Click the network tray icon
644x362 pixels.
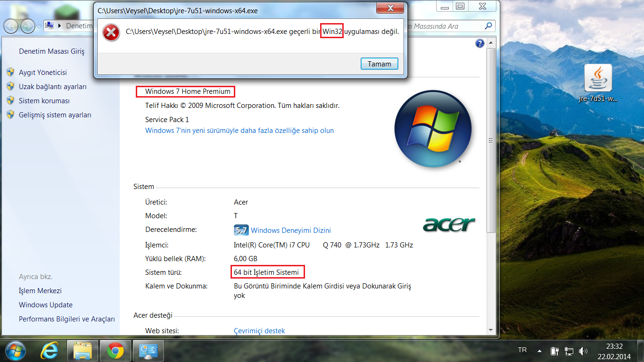point(569,351)
